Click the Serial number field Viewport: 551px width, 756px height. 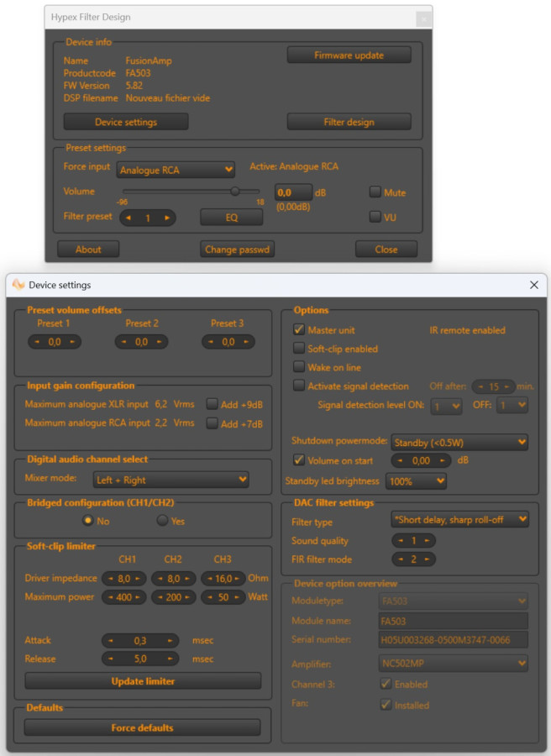coord(453,640)
